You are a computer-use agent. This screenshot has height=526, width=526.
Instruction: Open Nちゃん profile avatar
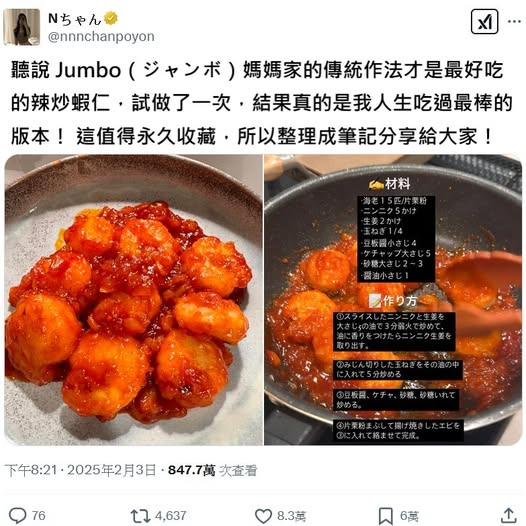click(x=22, y=27)
